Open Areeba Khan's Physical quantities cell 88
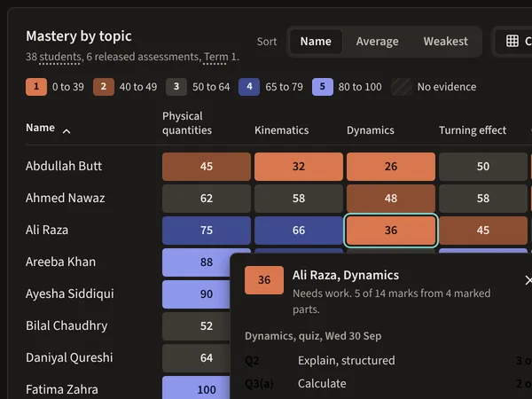Image resolution: width=532 pixels, height=399 pixels. 196,262
